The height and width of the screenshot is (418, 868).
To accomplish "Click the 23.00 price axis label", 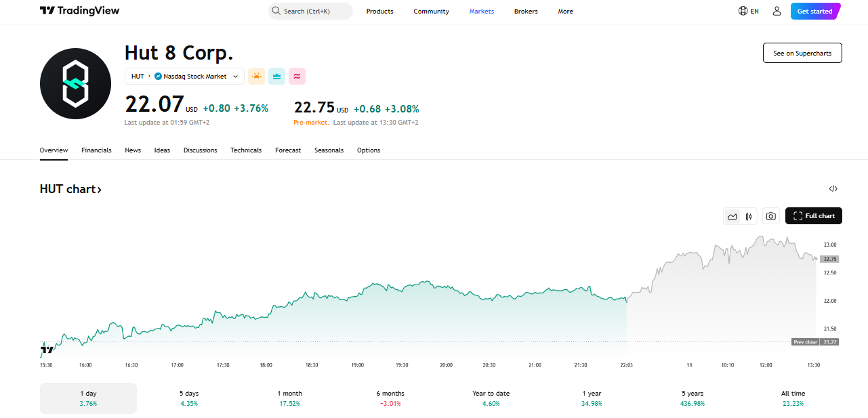I will [829, 245].
